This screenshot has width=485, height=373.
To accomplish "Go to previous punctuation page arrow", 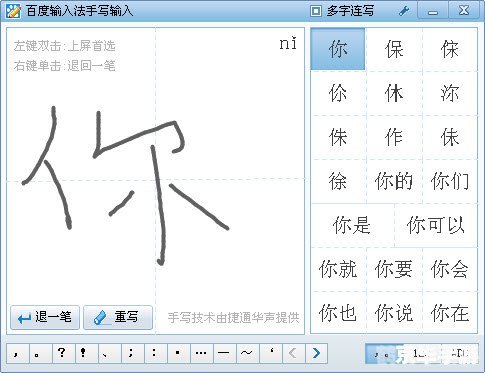I will point(293,353).
